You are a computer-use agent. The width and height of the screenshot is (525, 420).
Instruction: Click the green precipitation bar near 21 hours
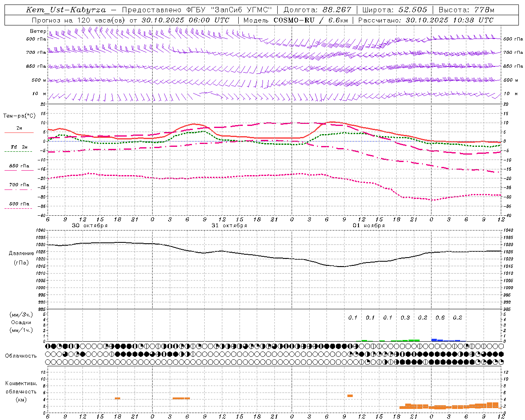point(414,340)
